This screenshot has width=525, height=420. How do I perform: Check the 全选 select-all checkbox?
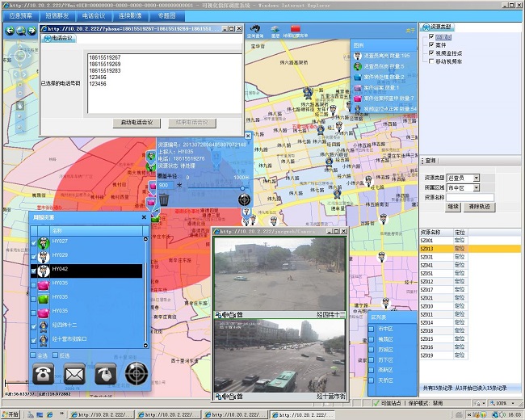[x=33, y=355]
